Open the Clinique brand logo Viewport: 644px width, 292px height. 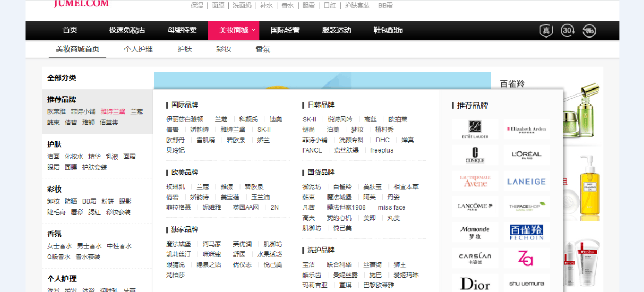click(475, 155)
